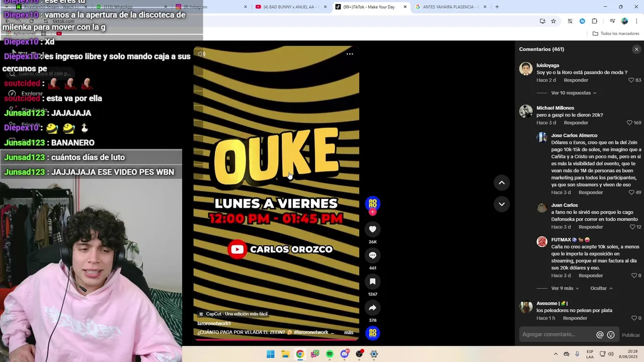Screen dimensions: 644x362
Task: Open the volume control in system tray
Action: 611,354
